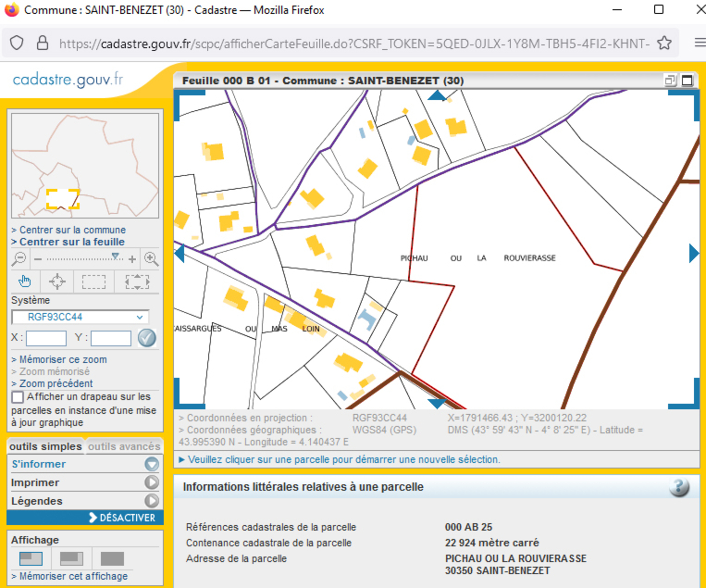Screen dimensions: 706x588
Task: Click the zoom out magnifier icon
Action: 19,259
